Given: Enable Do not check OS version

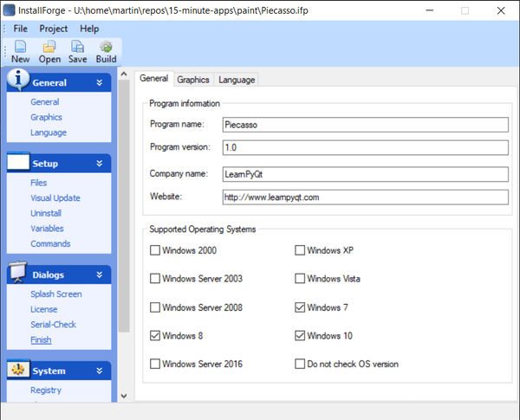Looking at the screenshot, I should coord(300,364).
